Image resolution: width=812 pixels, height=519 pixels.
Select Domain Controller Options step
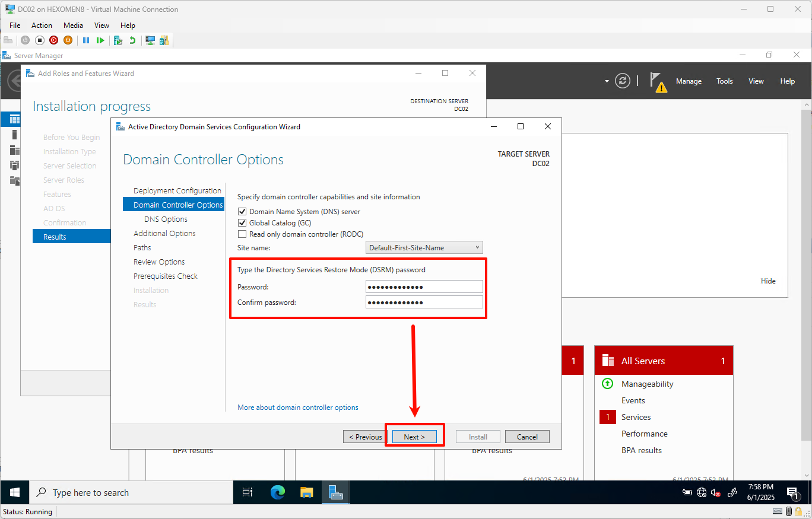[x=173, y=205]
